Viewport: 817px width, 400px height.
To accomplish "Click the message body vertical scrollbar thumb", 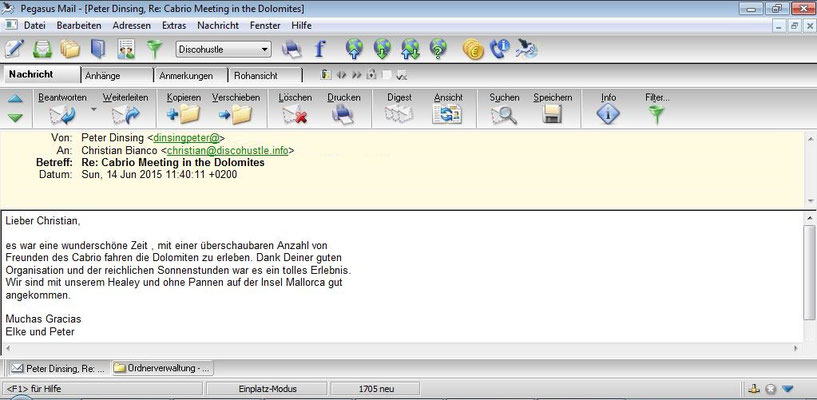I will click(809, 271).
